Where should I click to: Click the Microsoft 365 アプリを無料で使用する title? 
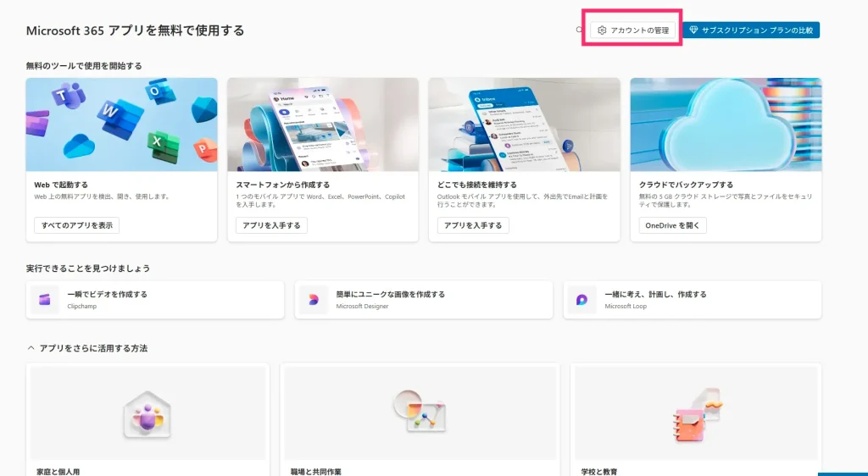tap(135, 30)
